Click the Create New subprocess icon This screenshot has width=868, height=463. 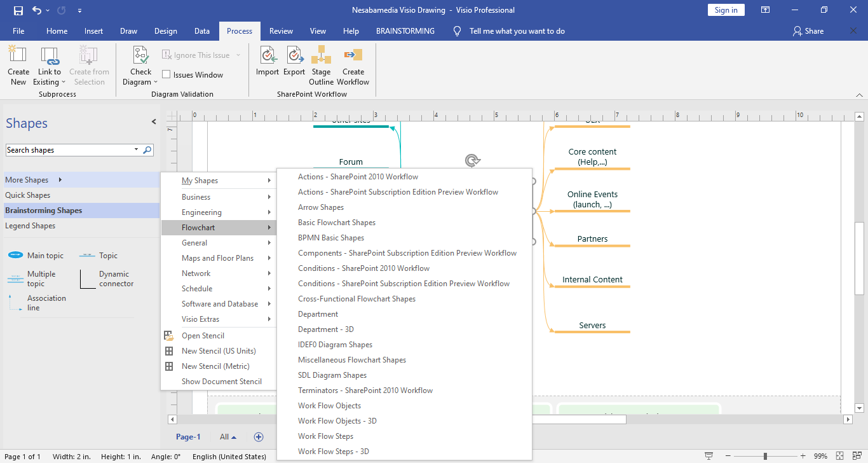pos(18,56)
